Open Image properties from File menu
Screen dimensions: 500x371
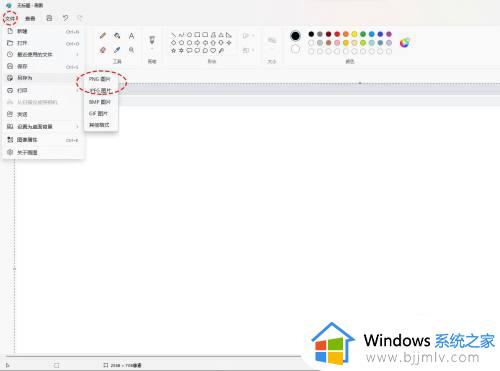pyautogui.click(x=43, y=140)
